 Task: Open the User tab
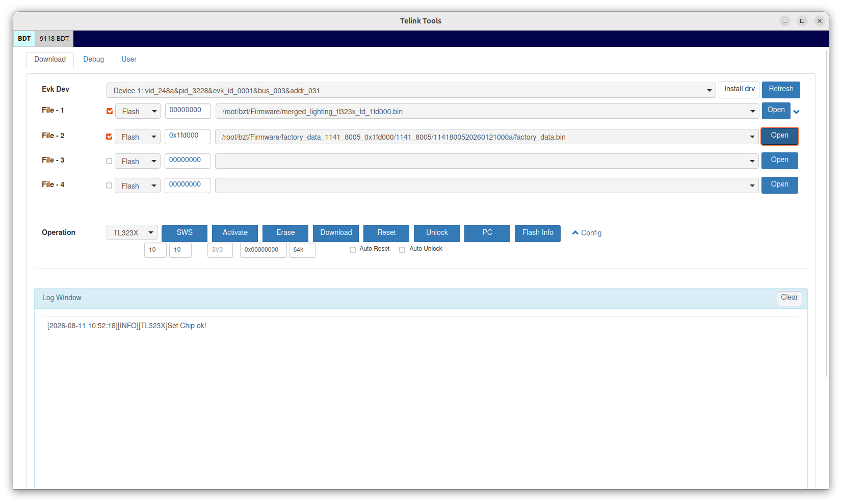(129, 60)
